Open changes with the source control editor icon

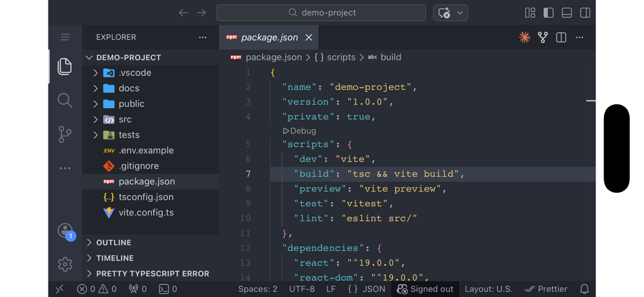pos(543,37)
